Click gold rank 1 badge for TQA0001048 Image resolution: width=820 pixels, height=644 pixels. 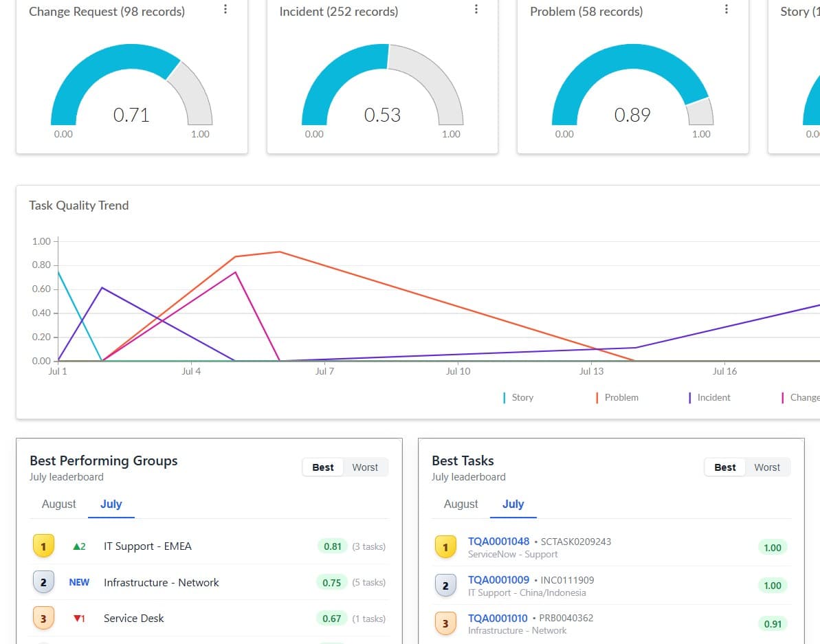[445, 547]
